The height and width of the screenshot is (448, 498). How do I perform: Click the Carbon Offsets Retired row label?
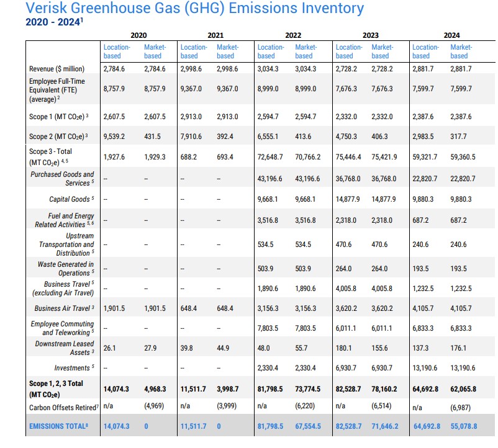[63, 408]
